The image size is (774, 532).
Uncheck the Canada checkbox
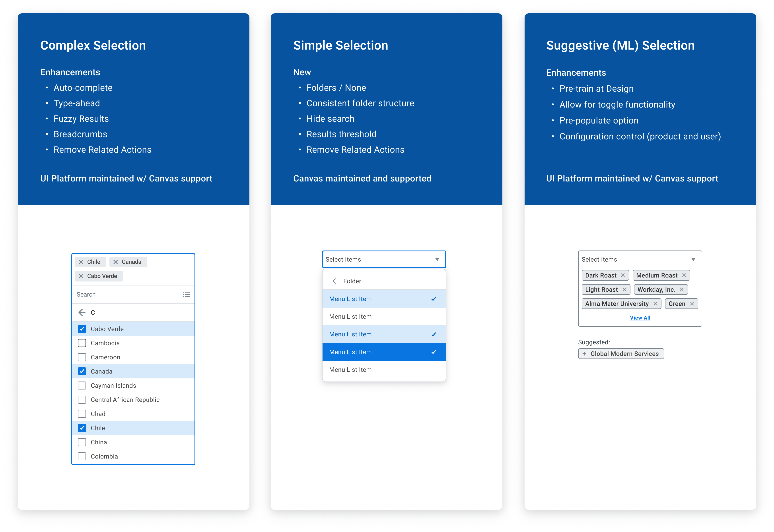82,371
